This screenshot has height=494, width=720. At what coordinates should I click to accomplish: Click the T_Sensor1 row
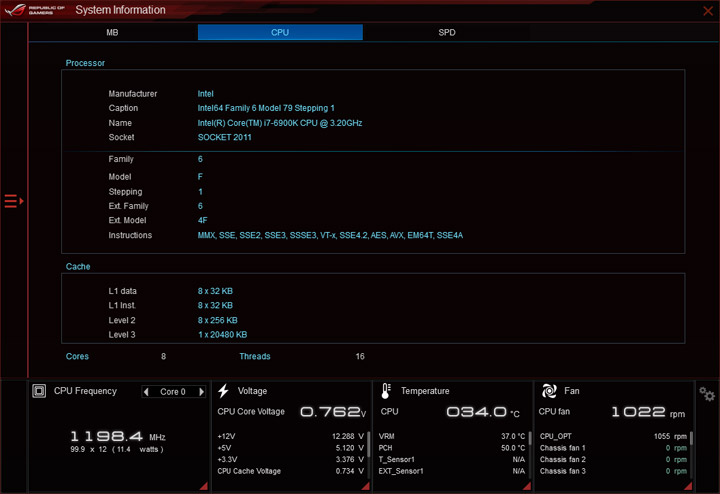pos(452,459)
